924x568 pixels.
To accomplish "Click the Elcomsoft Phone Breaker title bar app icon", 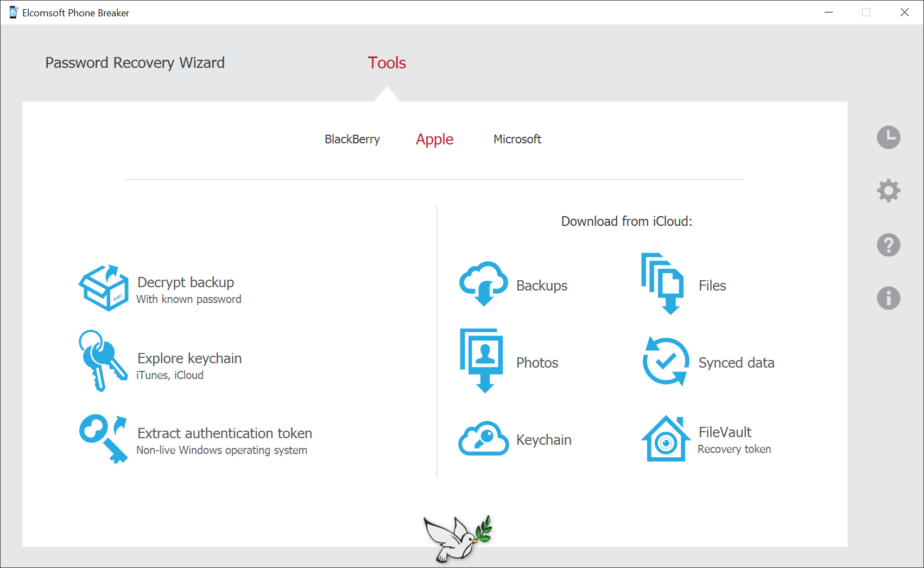I will pyautogui.click(x=14, y=12).
